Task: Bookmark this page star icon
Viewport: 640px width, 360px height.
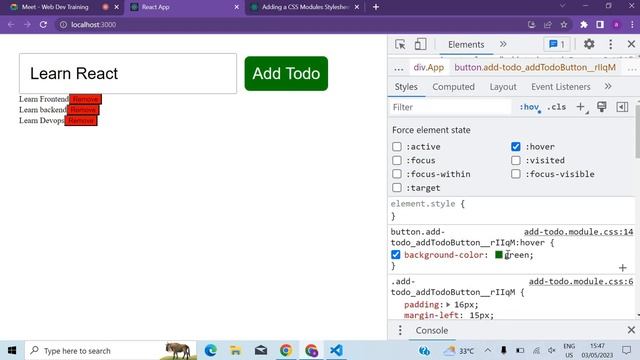Action: pyautogui.click(x=564, y=24)
